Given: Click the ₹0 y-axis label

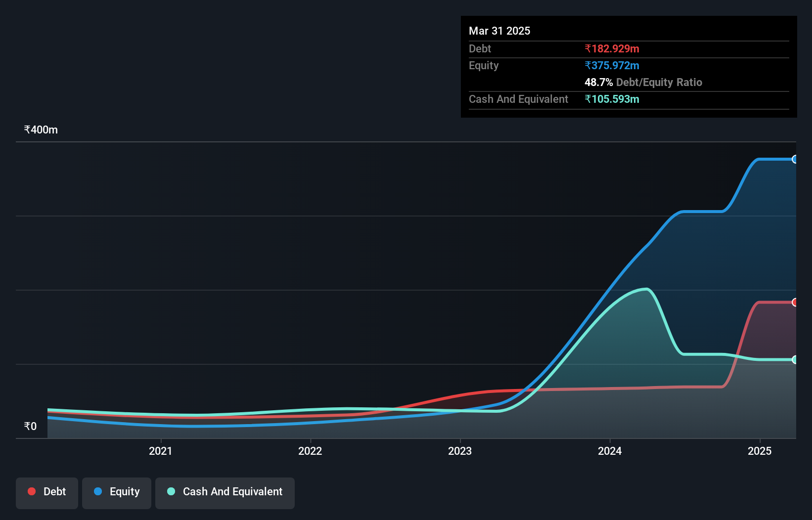Looking at the screenshot, I should 30,426.
